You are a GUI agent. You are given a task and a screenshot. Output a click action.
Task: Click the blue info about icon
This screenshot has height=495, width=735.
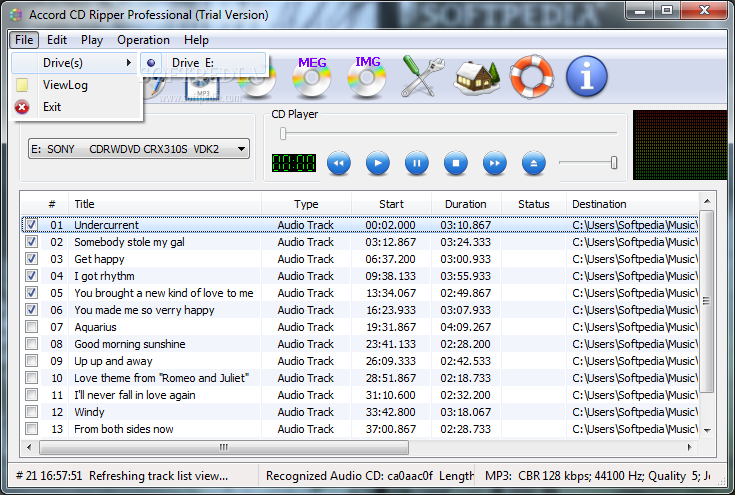(587, 76)
